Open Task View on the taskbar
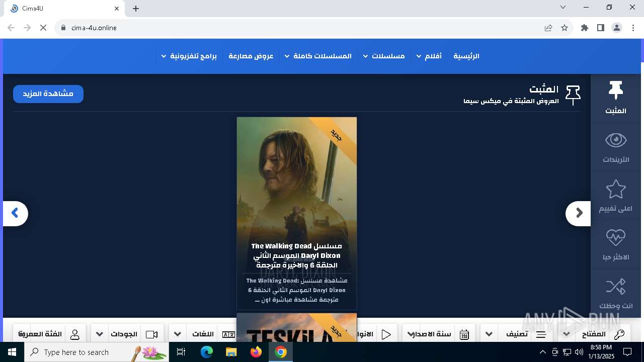This screenshot has width=644, height=362. [182, 352]
